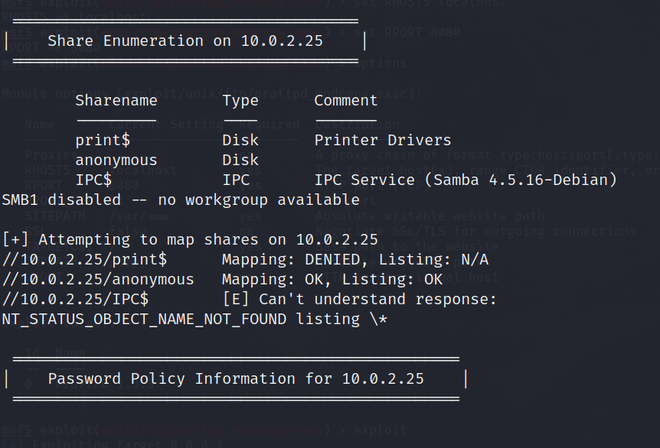Select the print$ share name in table

tap(102, 140)
